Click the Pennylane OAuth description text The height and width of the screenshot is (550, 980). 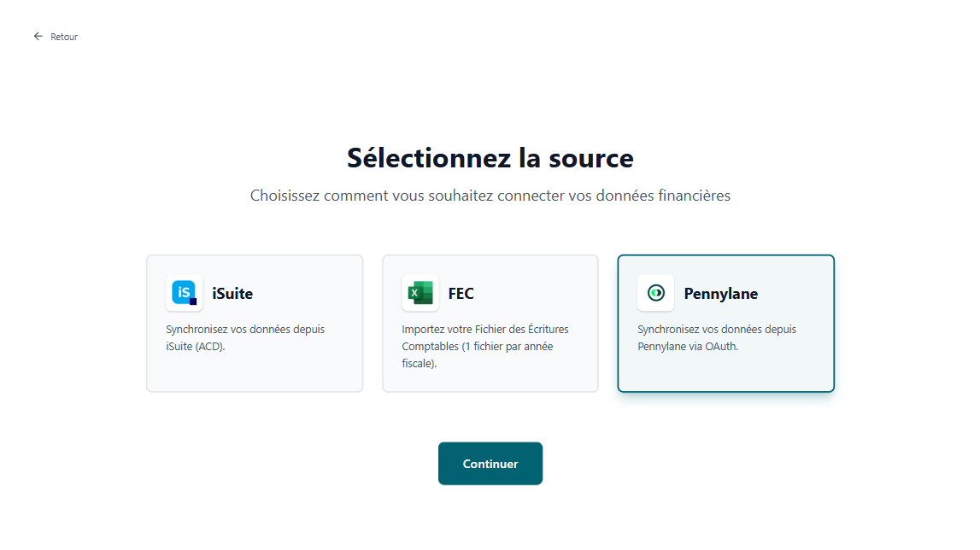[x=717, y=337]
